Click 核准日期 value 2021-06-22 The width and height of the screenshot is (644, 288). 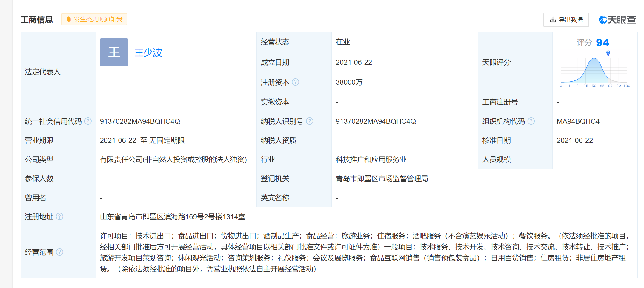(x=575, y=140)
